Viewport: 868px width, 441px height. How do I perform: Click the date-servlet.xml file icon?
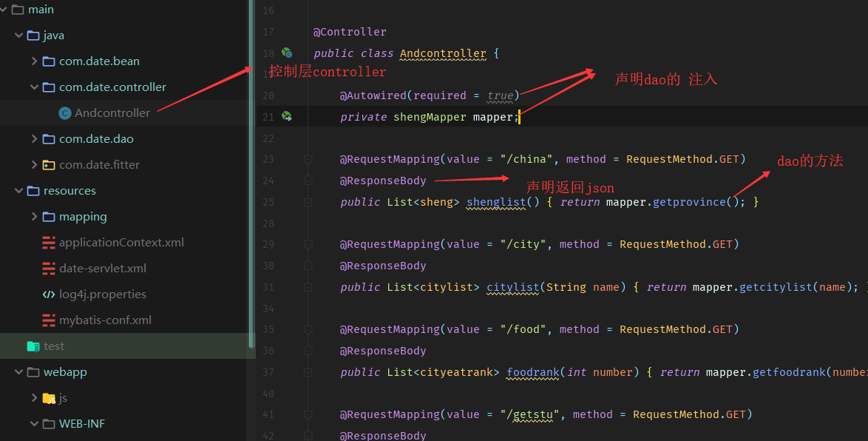49,268
